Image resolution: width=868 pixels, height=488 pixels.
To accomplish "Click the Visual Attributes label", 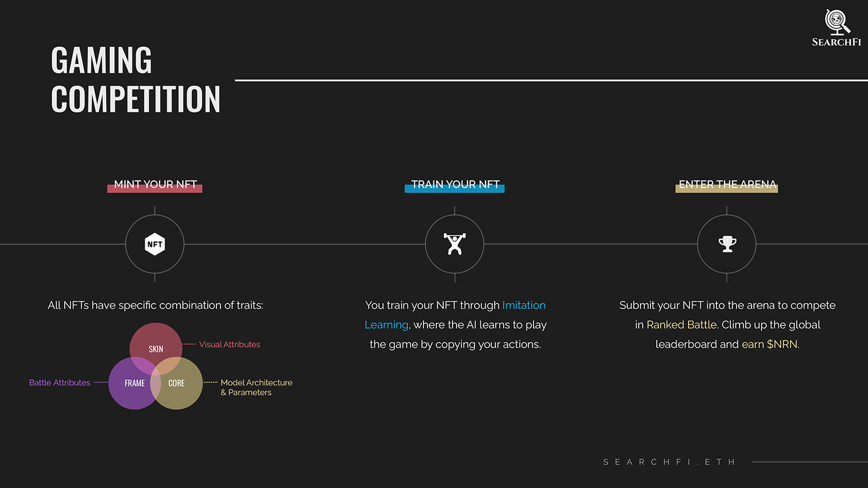I will 230,345.
